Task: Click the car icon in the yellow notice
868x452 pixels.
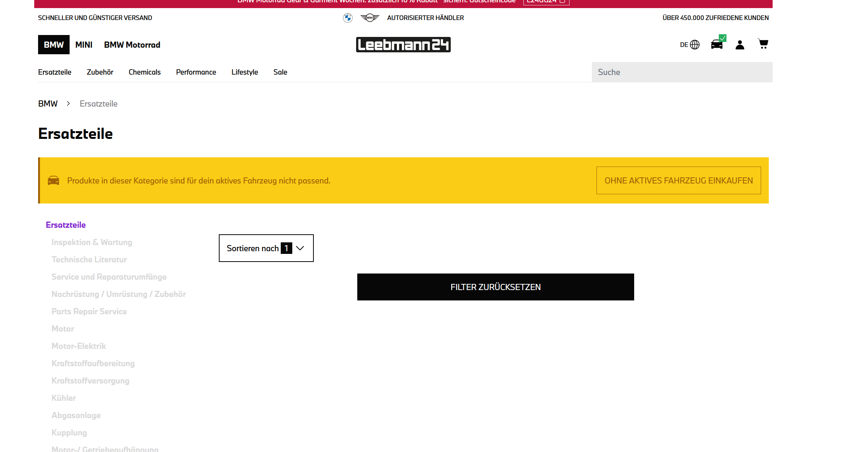Action: pos(53,180)
